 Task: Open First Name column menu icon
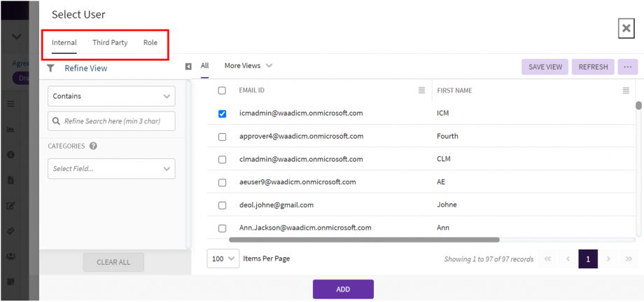pos(626,90)
